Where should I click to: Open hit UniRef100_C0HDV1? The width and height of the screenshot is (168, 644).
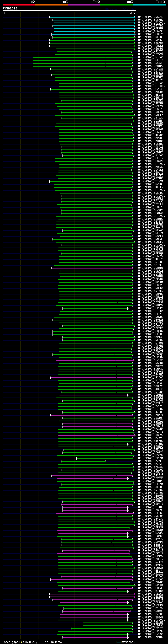pos(151,112)
